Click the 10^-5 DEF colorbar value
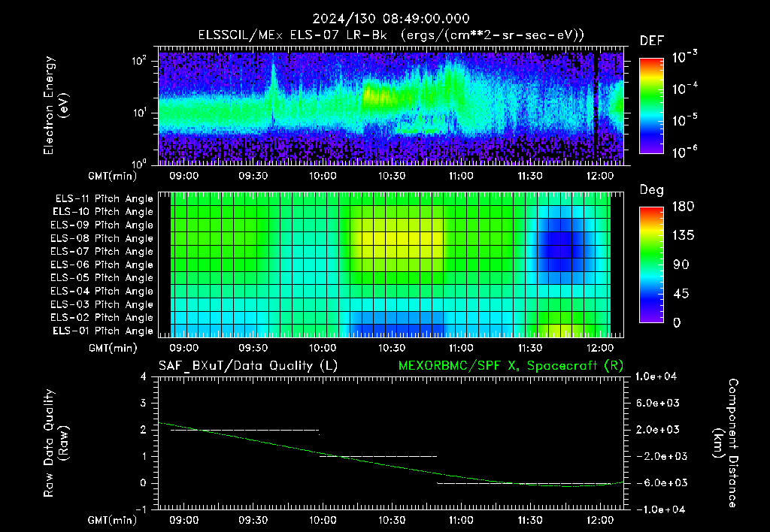The image size is (770, 532). pos(684,120)
